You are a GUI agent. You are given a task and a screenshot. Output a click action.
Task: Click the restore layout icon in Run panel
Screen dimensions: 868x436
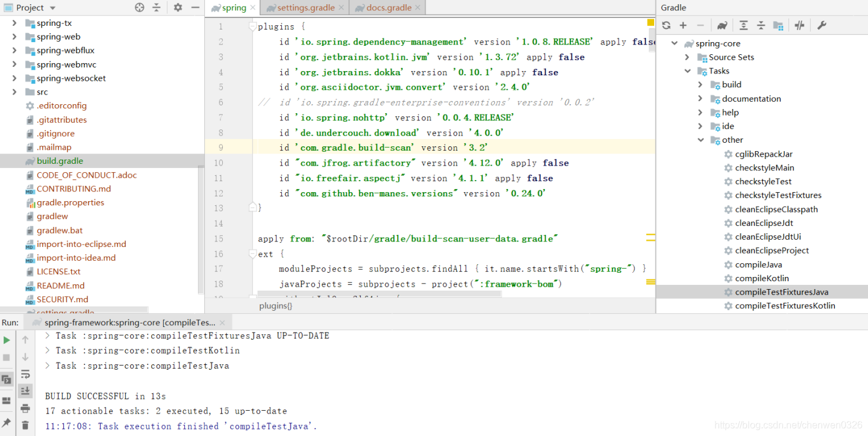pyautogui.click(x=7, y=400)
